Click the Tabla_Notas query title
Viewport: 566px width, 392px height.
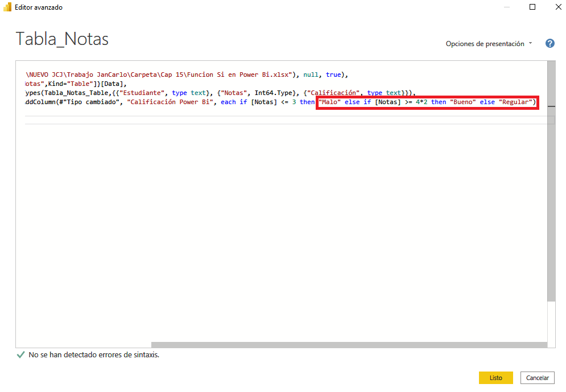point(62,39)
